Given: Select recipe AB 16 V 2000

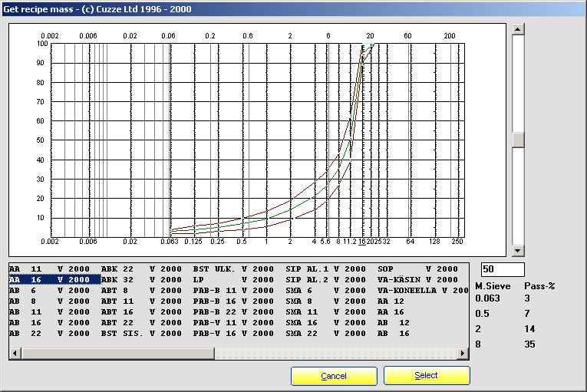Looking at the screenshot, I should click(50, 323).
